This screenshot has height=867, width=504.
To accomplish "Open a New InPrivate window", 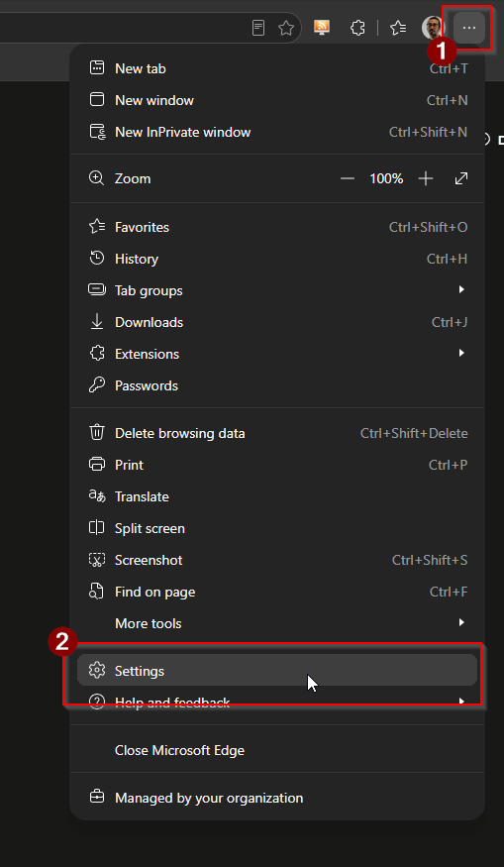I will click(x=277, y=132).
